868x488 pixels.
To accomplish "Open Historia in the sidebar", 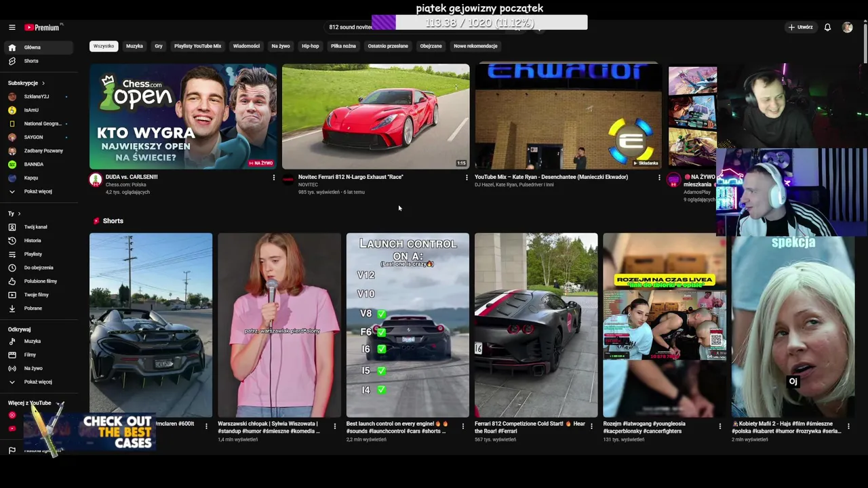I will coord(37,241).
